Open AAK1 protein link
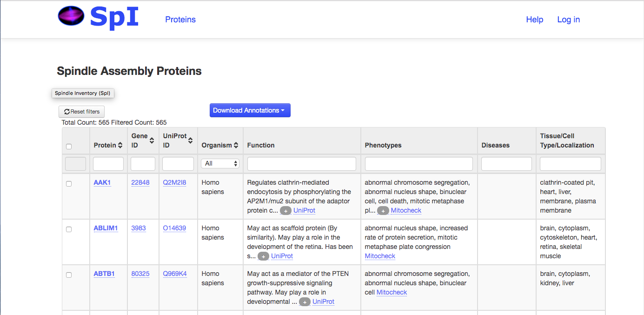 tap(102, 182)
